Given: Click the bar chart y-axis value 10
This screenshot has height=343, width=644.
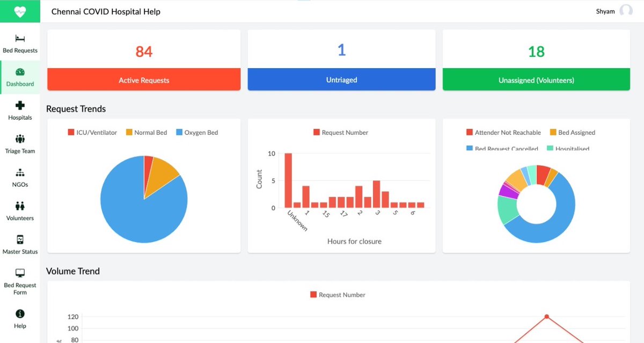Looking at the screenshot, I should click(x=272, y=154).
